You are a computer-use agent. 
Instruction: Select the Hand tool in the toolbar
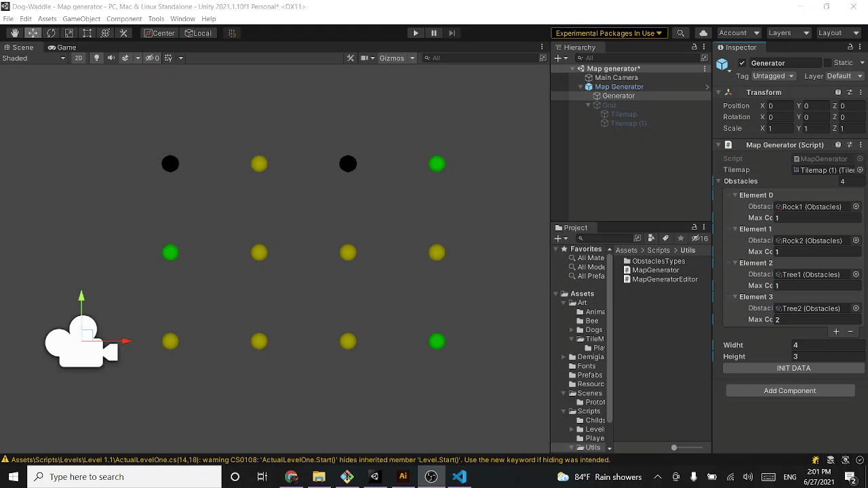[15, 33]
